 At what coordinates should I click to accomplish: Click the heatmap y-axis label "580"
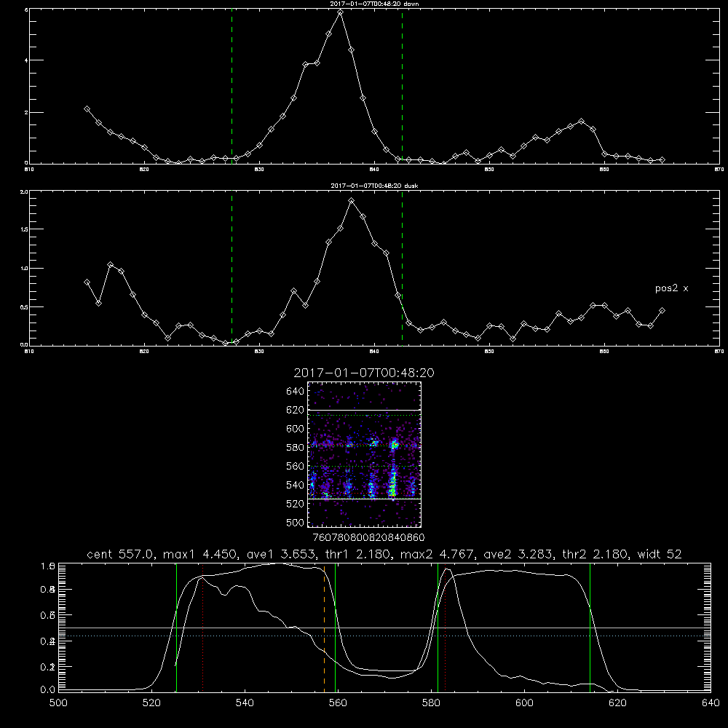296,448
